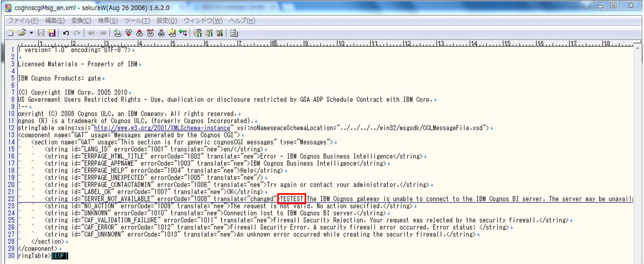
Task: Click the CAF_UNKNOWN string line
Action: 260,234
